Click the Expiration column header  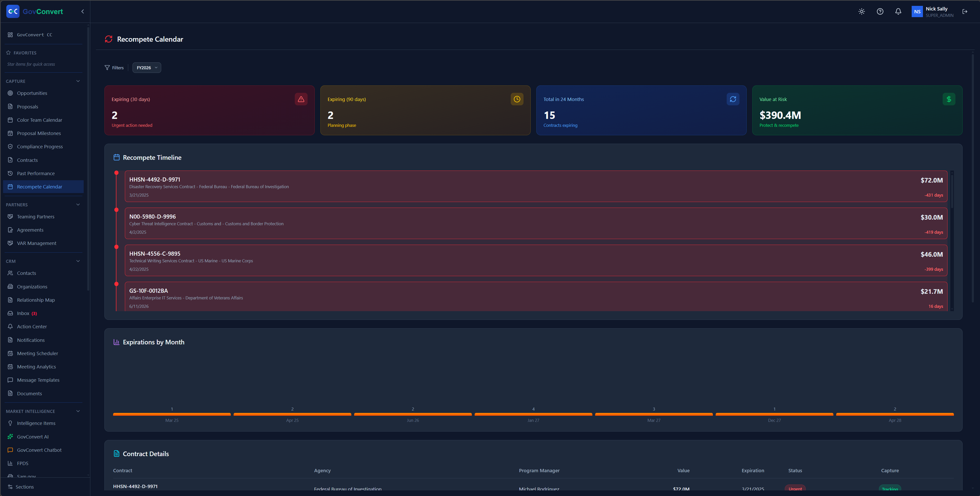(x=753, y=470)
